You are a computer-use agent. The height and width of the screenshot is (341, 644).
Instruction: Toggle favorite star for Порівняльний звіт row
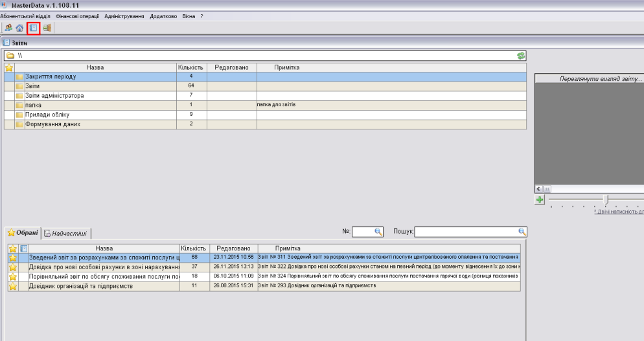[x=12, y=276]
